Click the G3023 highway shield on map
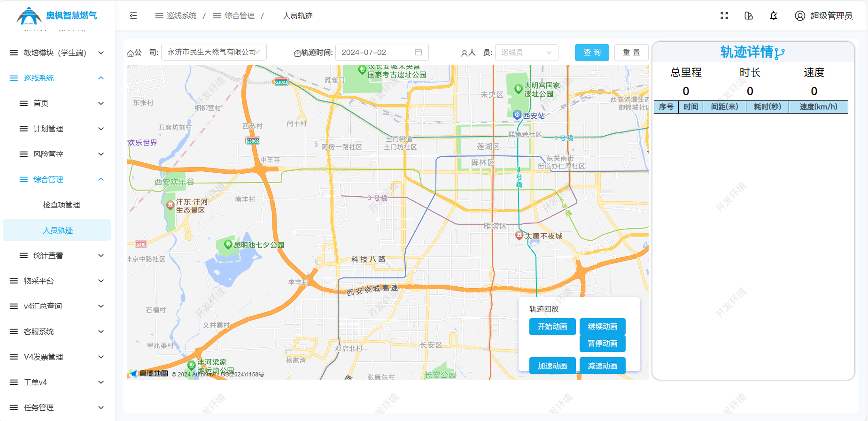 click(x=281, y=82)
